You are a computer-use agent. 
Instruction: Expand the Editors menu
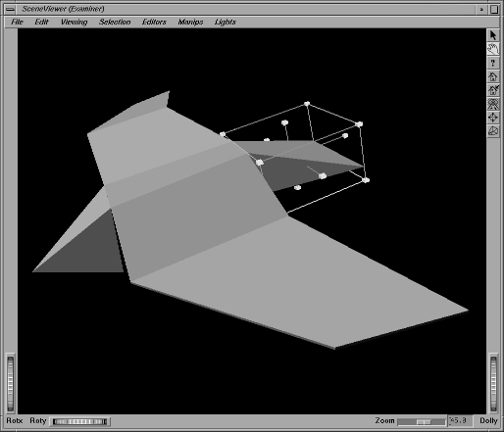pos(154,22)
